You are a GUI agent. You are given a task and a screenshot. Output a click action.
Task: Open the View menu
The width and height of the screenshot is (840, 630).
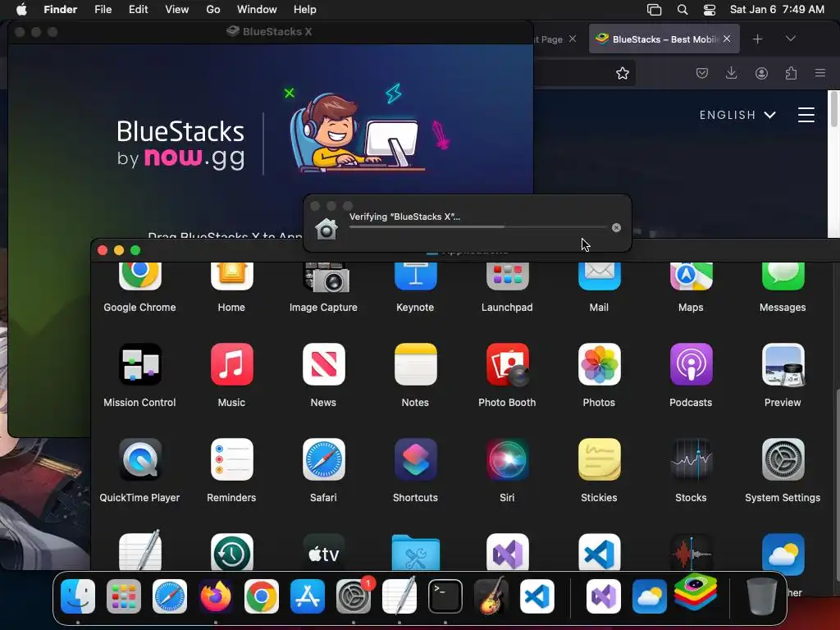pos(177,10)
